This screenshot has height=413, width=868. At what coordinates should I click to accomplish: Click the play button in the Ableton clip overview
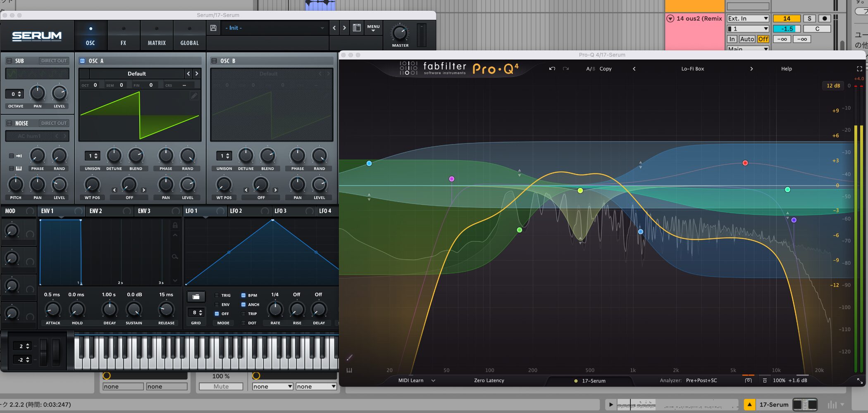click(611, 404)
